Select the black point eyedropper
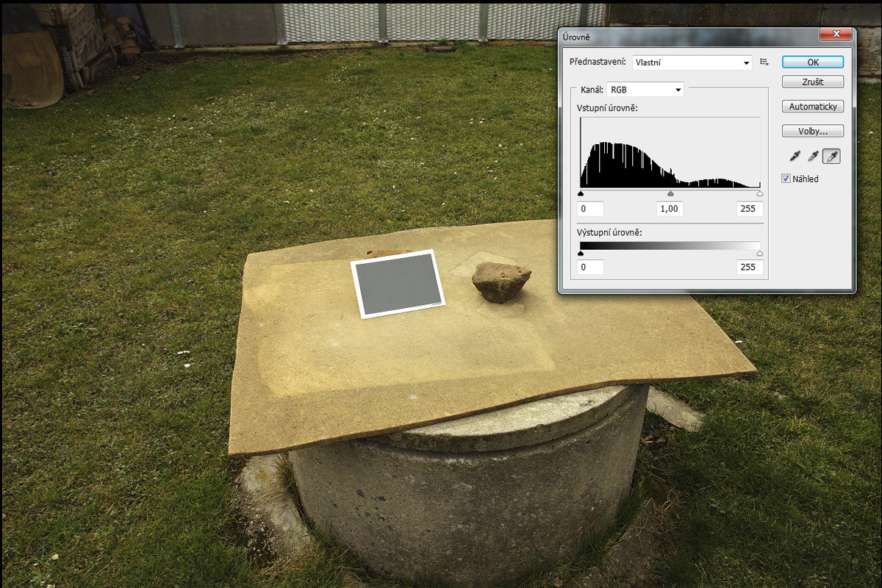This screenshot has height=588, width=882. [x=795, y=156]
